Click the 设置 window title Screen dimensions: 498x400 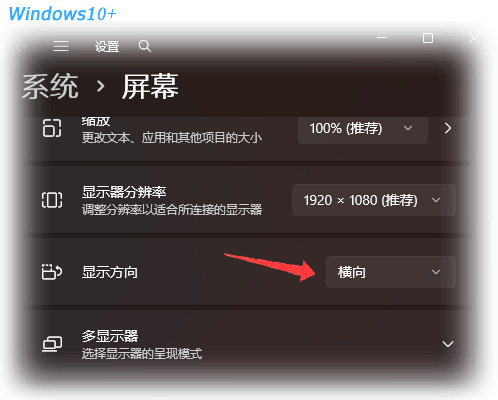[x=107, y=46]
